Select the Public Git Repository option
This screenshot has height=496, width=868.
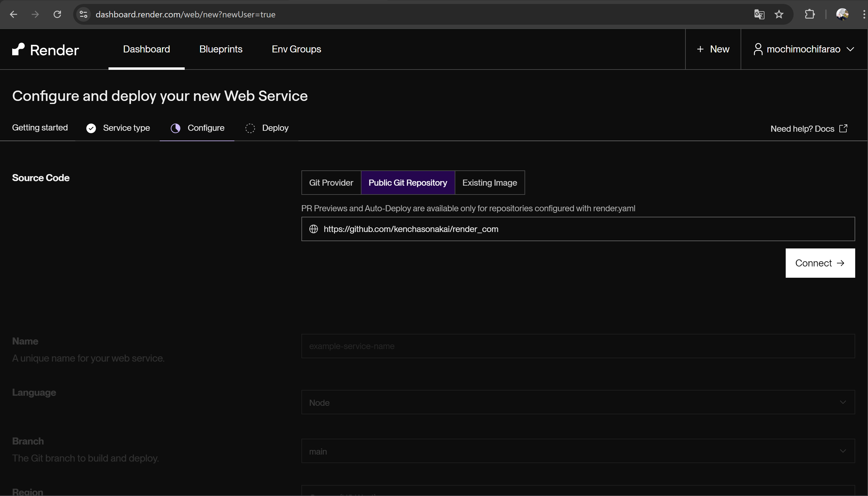coord(407,183)
